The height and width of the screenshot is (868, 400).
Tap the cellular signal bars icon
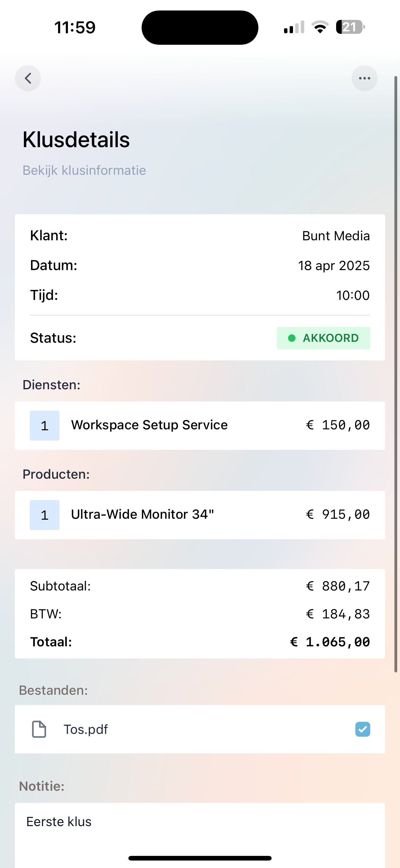click(x=294, y=27)
